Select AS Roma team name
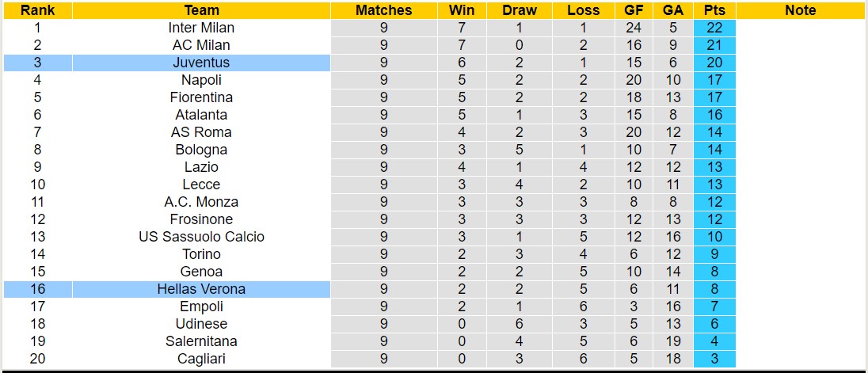Viewport: 868px width, 373px height. point(201,132)
